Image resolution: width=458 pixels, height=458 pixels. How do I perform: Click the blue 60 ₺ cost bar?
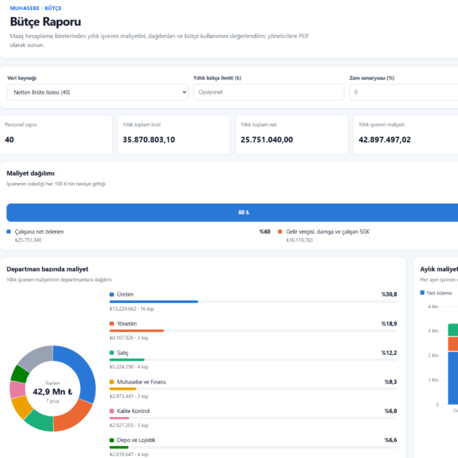click(232, 212)
